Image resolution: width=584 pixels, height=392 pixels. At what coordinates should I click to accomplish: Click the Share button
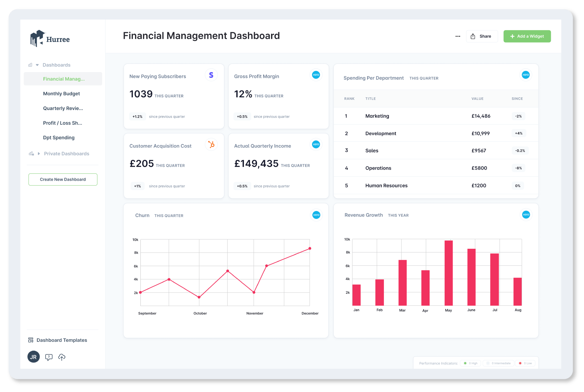tap(482, 36)
